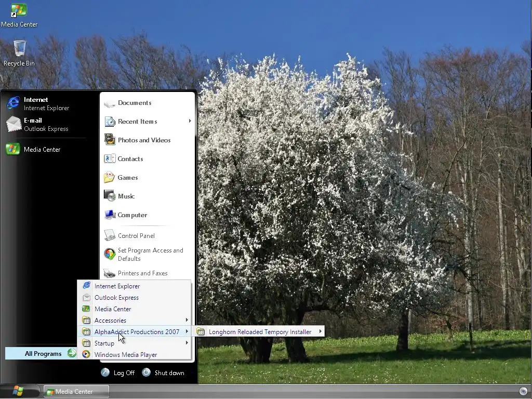Click the Media Center icon in Start menu left pane
Screen dimensions: 532x399
tap(13, 149)
